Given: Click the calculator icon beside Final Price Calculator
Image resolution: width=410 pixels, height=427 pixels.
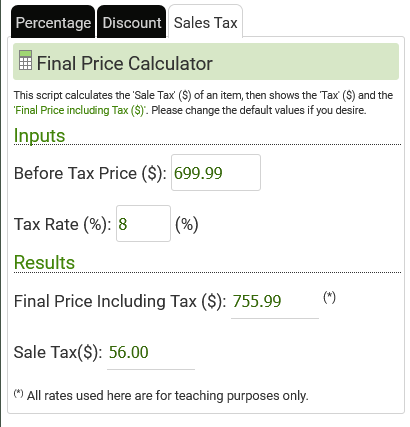Looking at the screenshot, I should point(25,60).
